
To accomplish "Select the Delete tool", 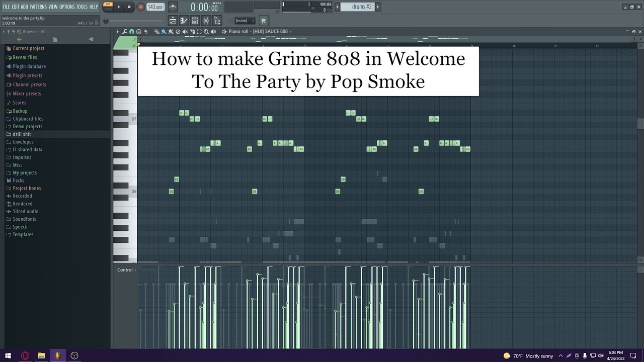I will click(178, 32).
